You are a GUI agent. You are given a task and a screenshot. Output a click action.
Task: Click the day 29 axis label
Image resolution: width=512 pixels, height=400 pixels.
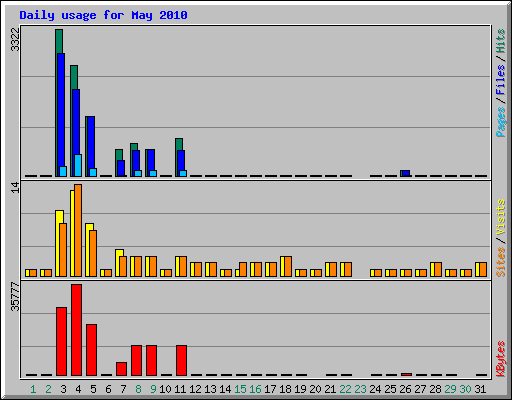[450, 389]
